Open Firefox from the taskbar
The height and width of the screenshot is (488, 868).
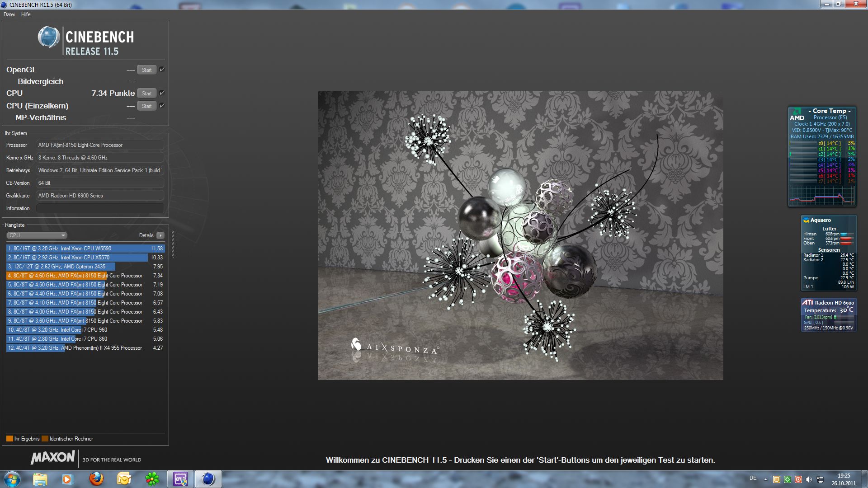pyautogui.click(x=96, y=479)
